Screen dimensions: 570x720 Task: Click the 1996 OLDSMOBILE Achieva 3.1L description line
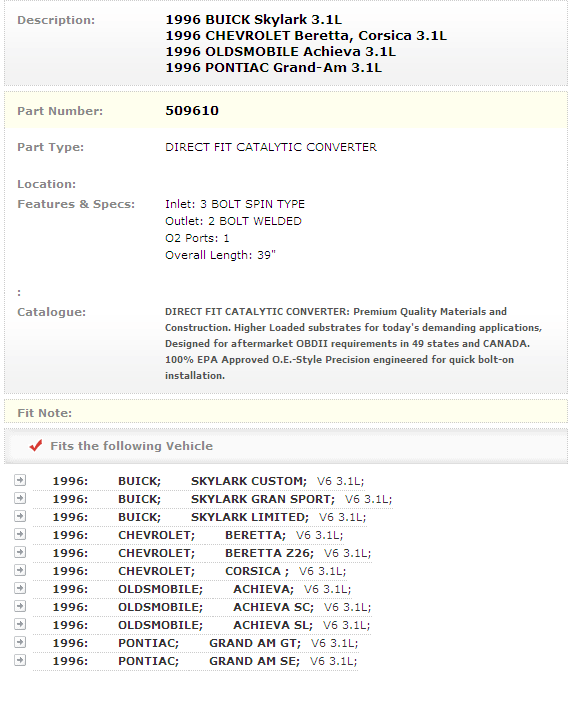click(x=280, y=52)
